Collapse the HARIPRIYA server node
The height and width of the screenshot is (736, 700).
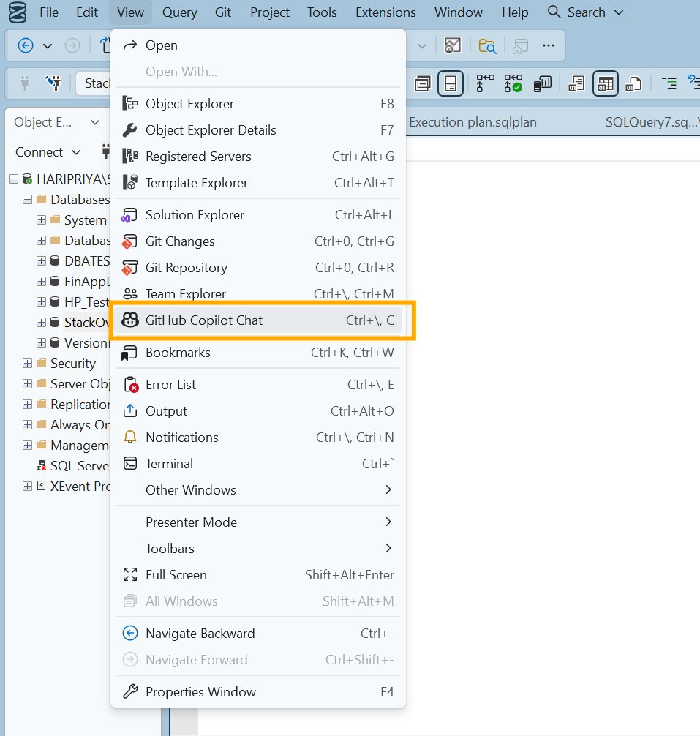point(14,179)
